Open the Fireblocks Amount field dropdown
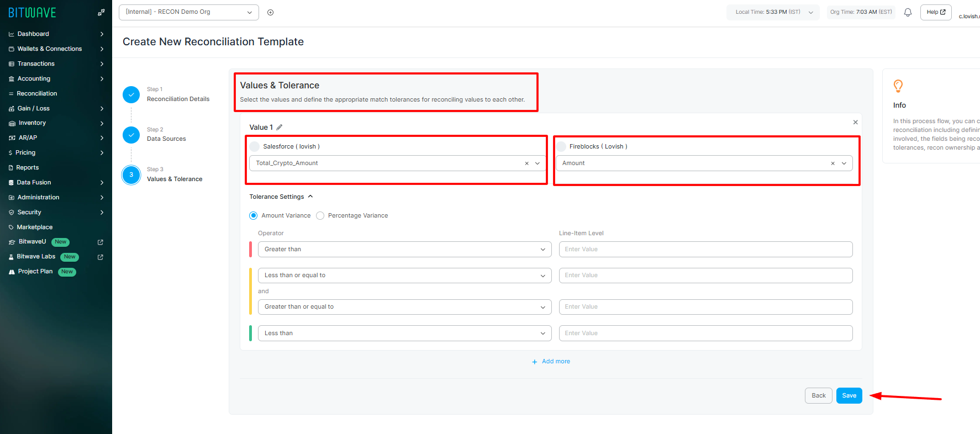This screenshot has height=434, width=980. point(844,163)
